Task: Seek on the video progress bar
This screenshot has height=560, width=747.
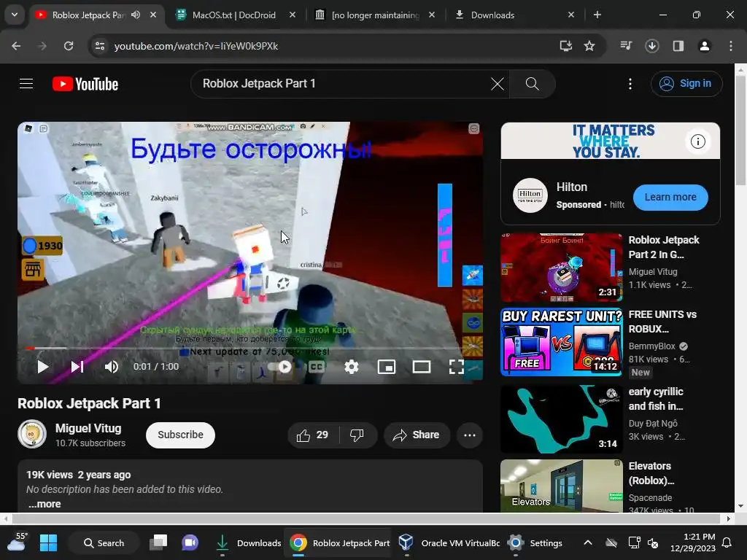Action: (250, 348)
